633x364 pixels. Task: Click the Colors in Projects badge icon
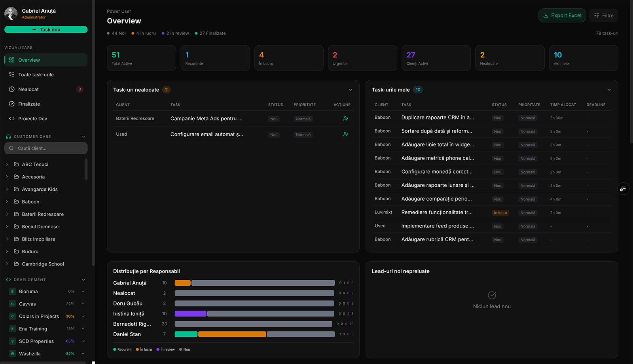point(12,317)
